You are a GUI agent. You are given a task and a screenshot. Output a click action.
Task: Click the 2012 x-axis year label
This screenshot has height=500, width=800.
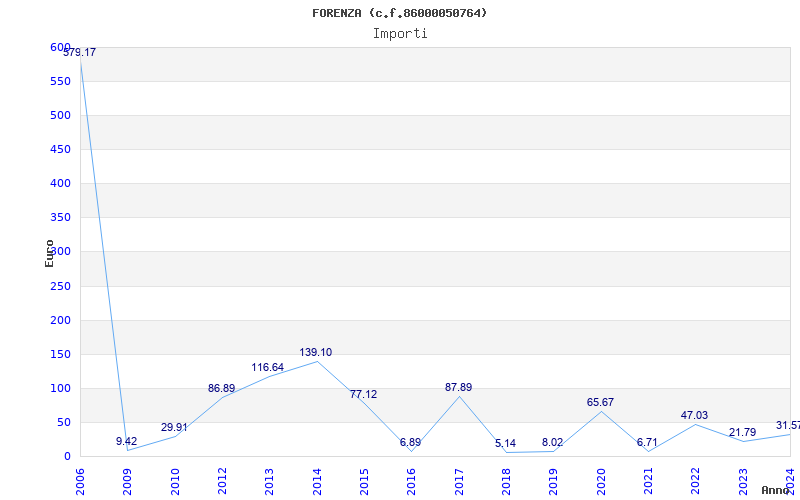[x=222, y=482]
